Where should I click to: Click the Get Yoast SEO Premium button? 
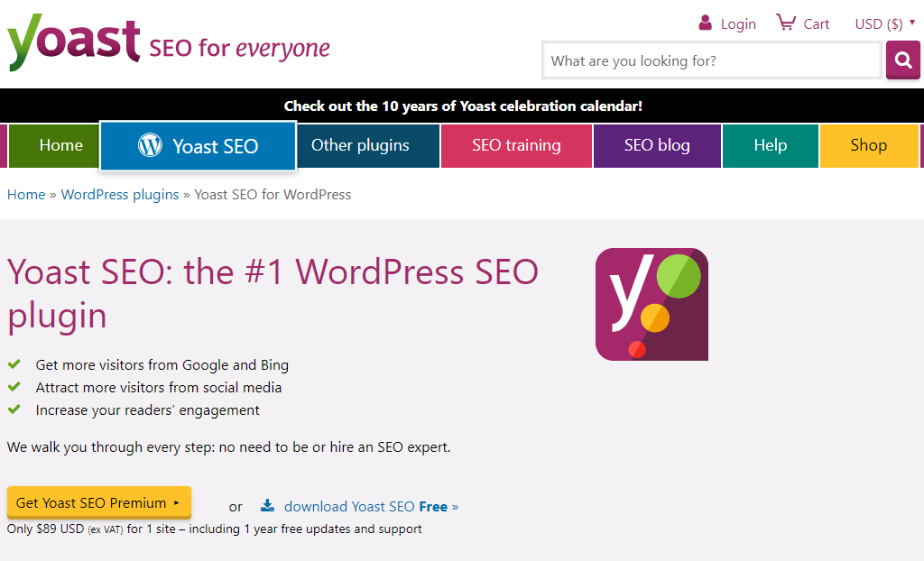[99, 502]
